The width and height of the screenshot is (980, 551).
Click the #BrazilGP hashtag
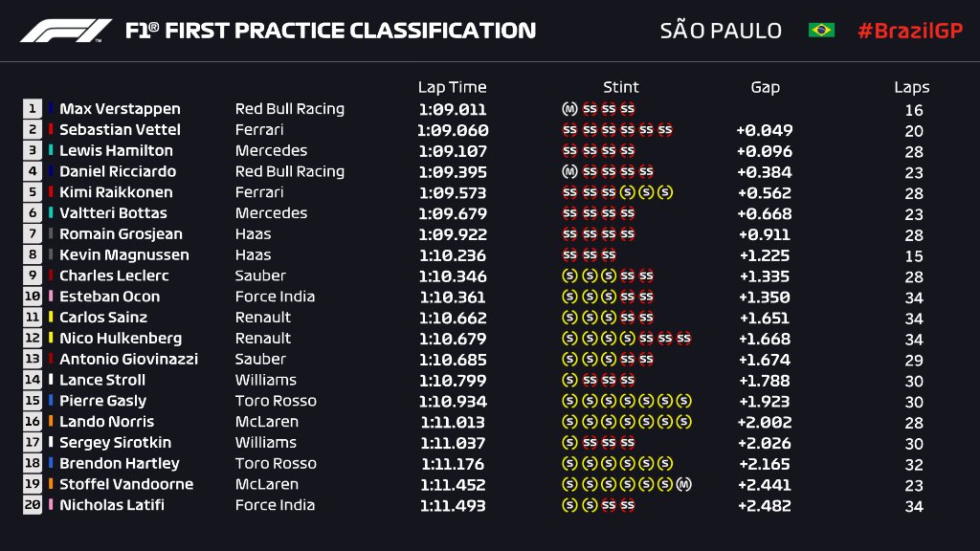coord(907,31)
